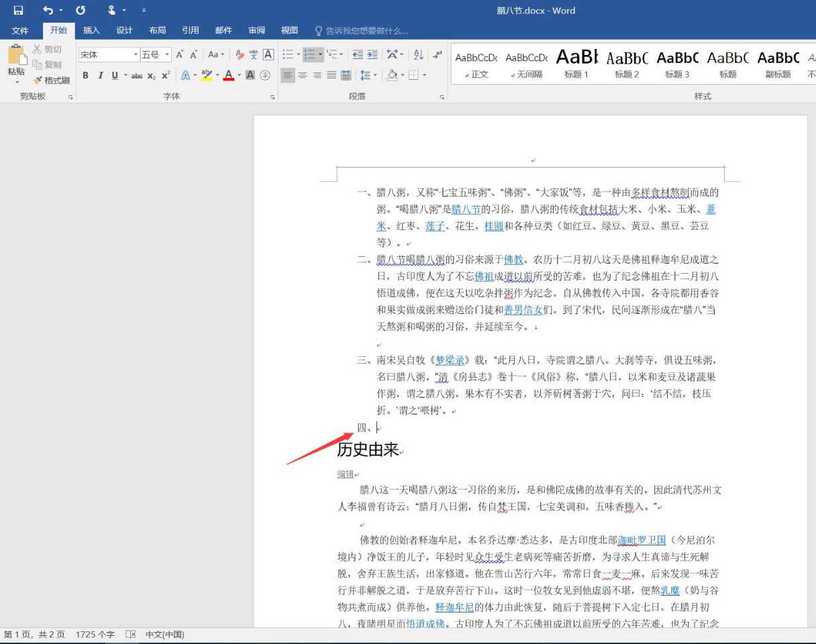This screenshot has width=816, height=644.
Task: Click the 腊八节 hyperlink in the document
Action: pyautogui.click(x=466, y=209)
